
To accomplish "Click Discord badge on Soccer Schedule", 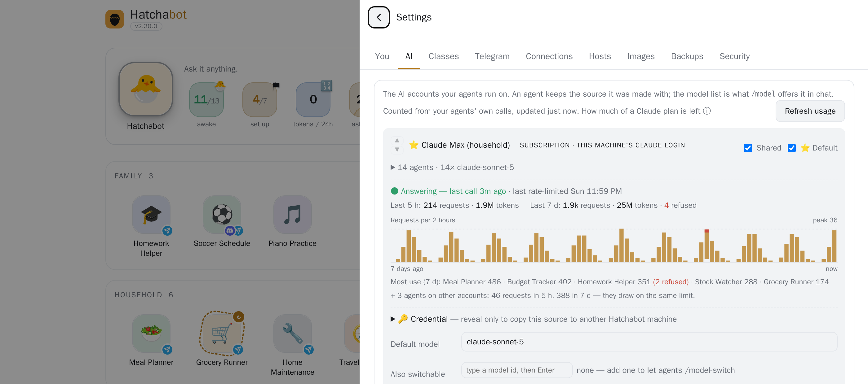I will [x=230, y=230].
